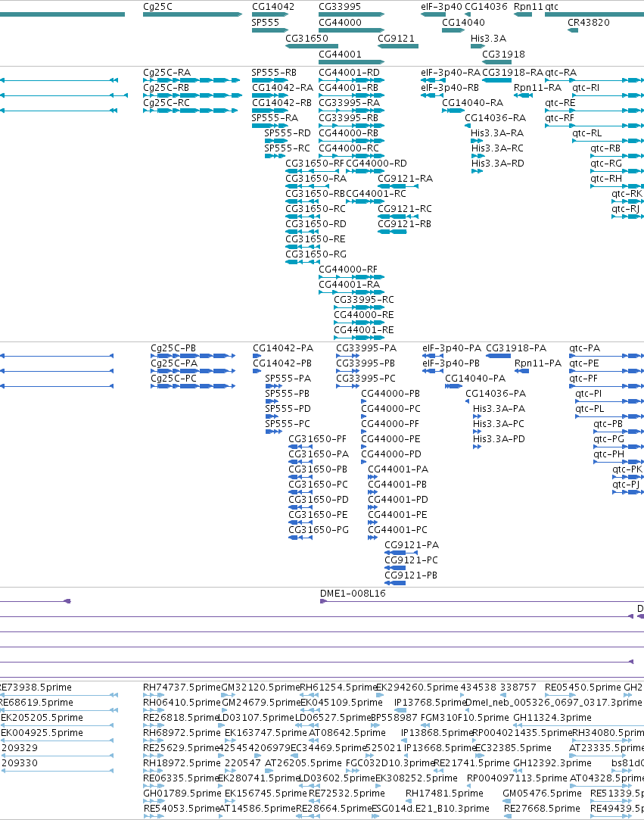Viewport: 644px width, 820px height.
Task: Click the CR43820 gene label
Action: pos(589,23)
